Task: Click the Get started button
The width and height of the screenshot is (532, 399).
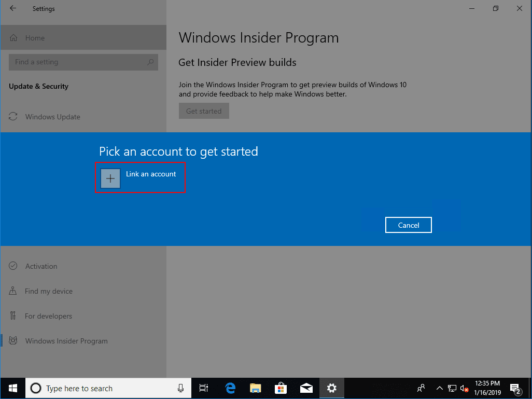Action: click(204, 111)
